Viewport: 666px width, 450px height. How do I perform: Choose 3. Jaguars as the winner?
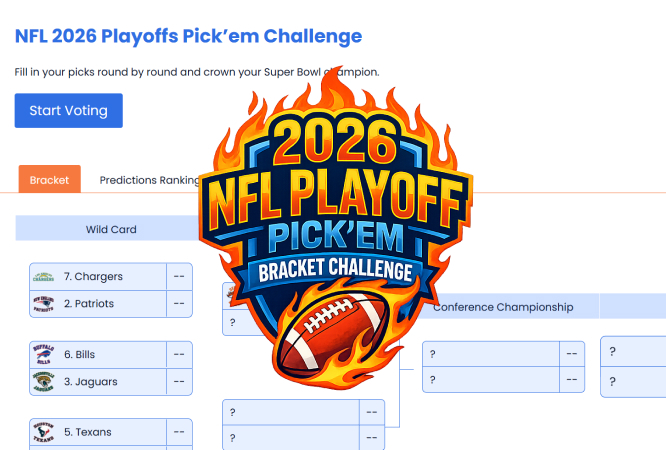point(100,381)
